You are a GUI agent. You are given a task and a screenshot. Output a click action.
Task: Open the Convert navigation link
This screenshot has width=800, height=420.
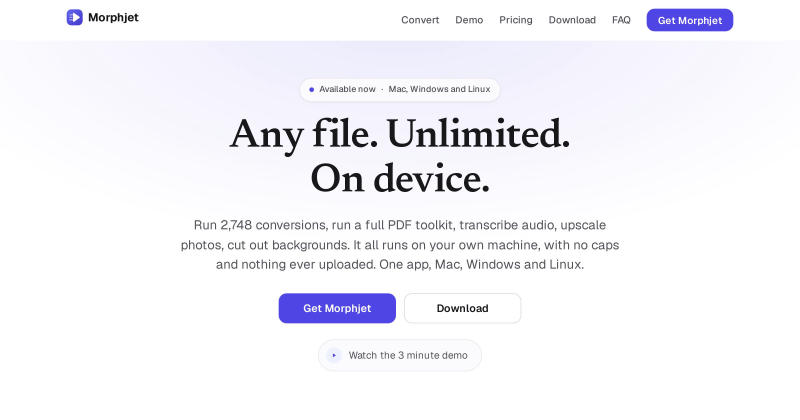pyautogui.click(x=420, y=20)
